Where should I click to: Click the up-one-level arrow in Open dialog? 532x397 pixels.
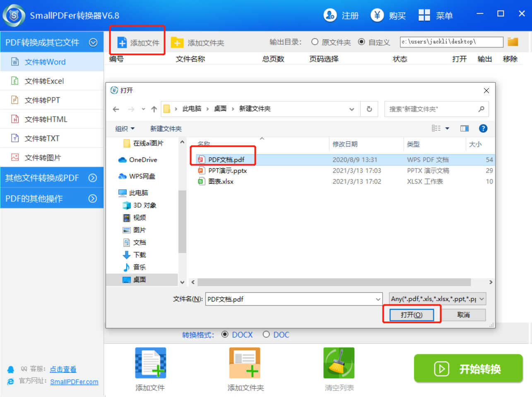pyautogui.click(x=154, y=109)
